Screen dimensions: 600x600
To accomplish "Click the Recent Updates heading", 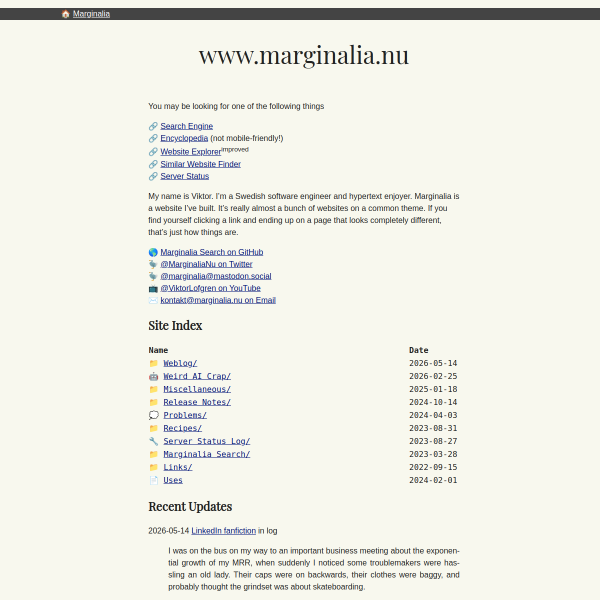I will click(x=190, y=507).
